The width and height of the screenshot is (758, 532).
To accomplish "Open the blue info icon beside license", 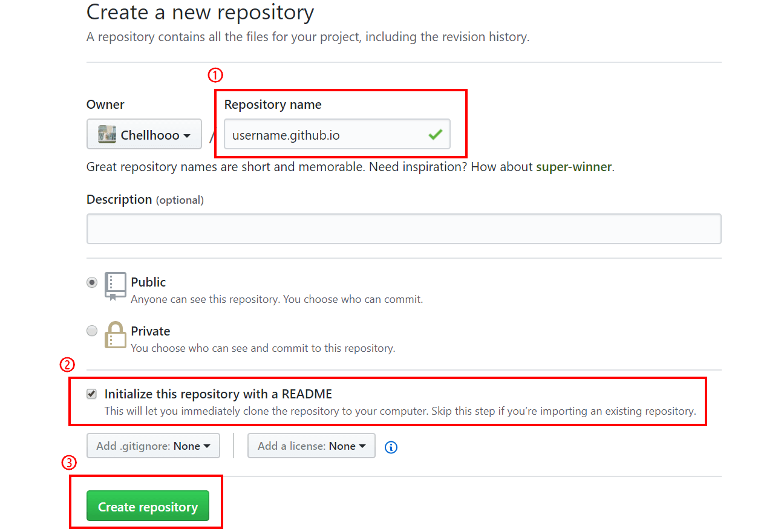I will point(391,447).
